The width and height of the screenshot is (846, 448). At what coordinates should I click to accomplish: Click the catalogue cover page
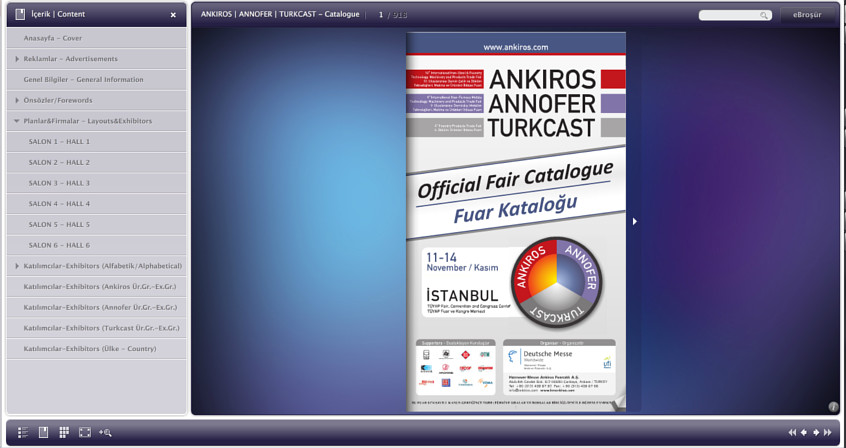[x=516, y=222]
